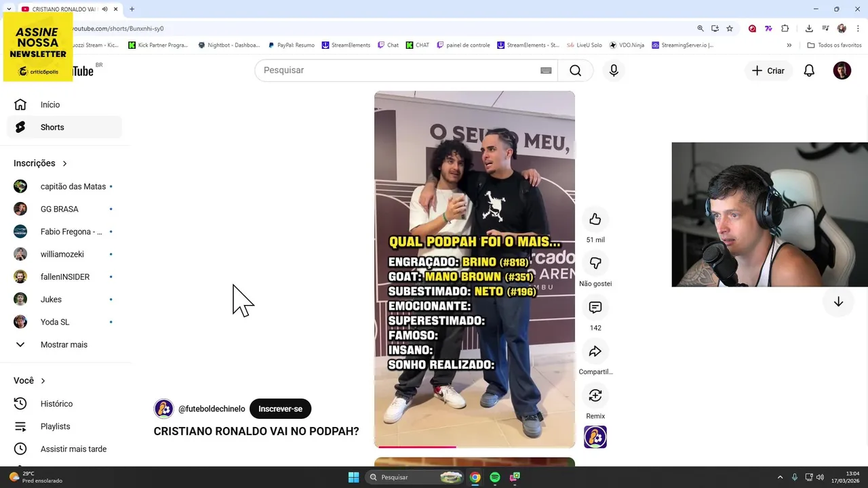This screenshot has height=488, width=868.
Task: Open the account avatar menu
Action: (x=842, y=70)
